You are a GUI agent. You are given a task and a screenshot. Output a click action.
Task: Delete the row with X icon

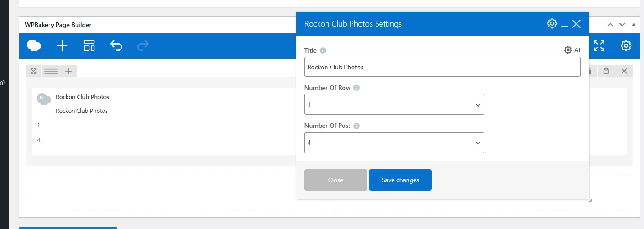click(x=624, y=71)
